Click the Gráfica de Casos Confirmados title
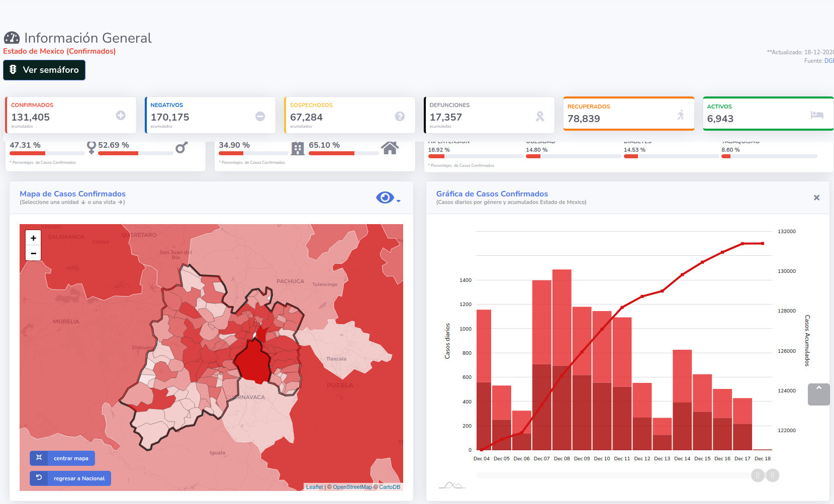The height and width of the screenshot is (504, 834). coord(492,193)
